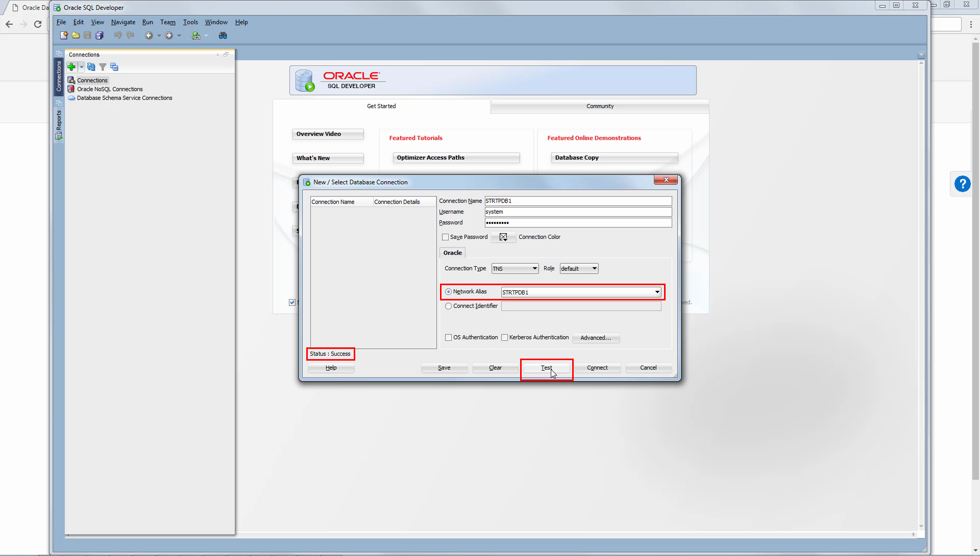Viewport: 980px width, 556px height.
Task: Click the Back navigation arrow icon
Action: (x=149, y=36)
